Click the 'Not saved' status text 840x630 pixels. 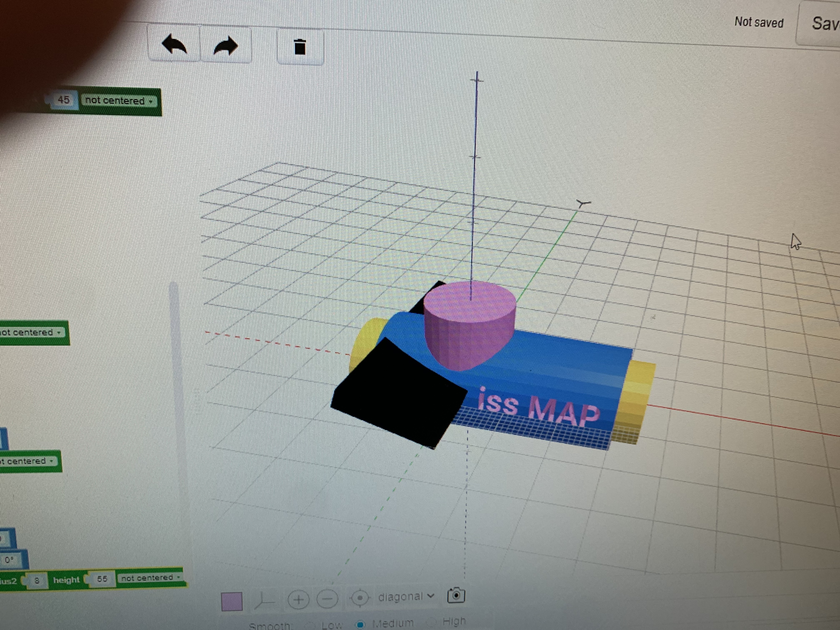click(759, 22)
